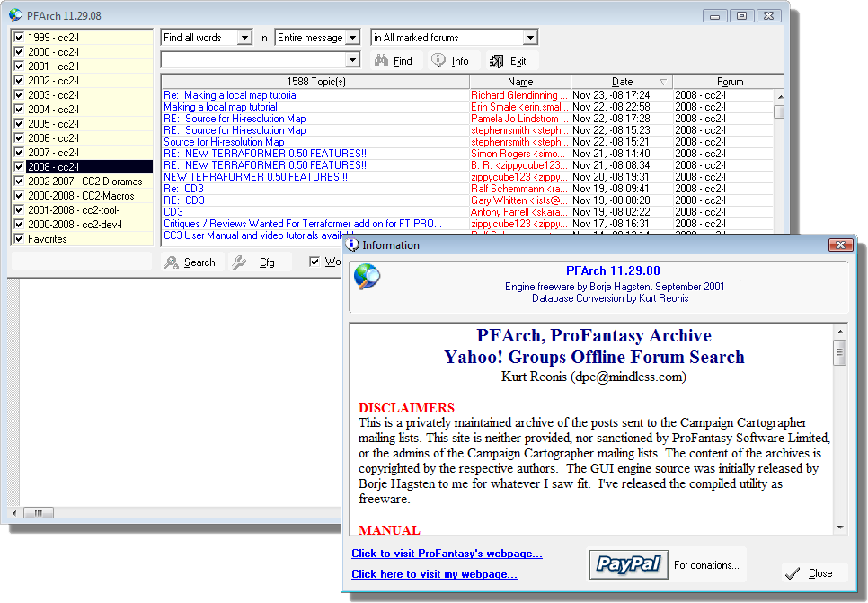The width and height of the screenshot is (868, 603).
Task: Toggle the 2000-2008 CC2-Macros checkbox
Action: pyautogui.click(x=20, y=196)
